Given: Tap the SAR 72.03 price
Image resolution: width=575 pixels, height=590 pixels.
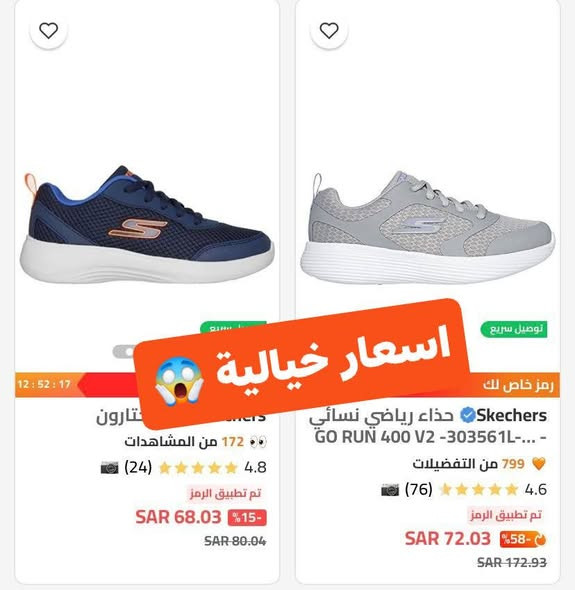Looking at the screenshot, I should tap(447, 538).
